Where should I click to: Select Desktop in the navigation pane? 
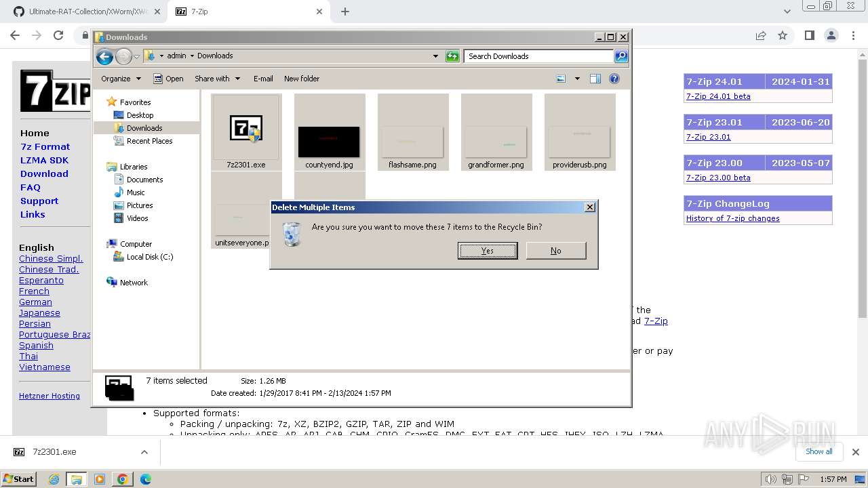coord(134,115)
